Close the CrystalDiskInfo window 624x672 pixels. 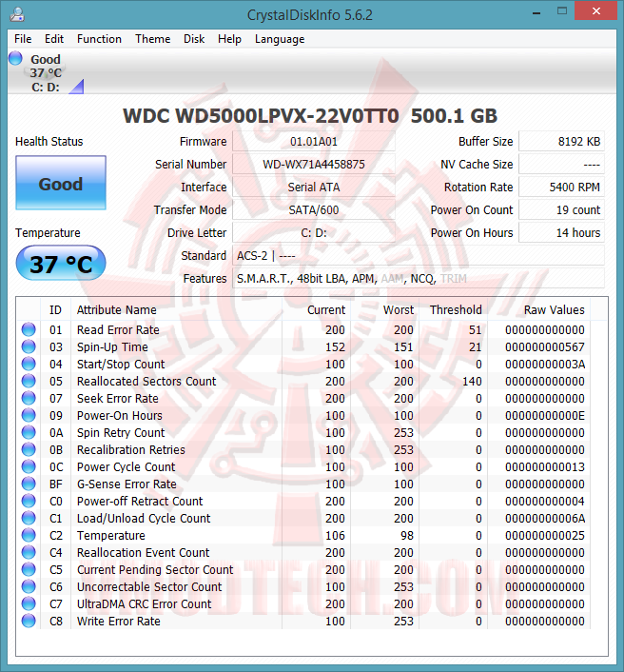click(x=595, y=11)
